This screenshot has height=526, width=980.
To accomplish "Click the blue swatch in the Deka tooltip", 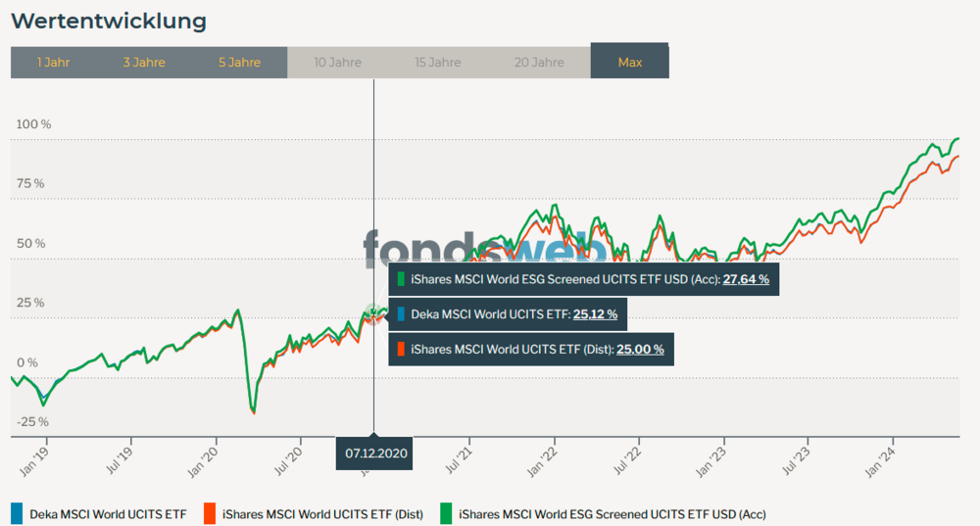I will (x=401, y=314).
